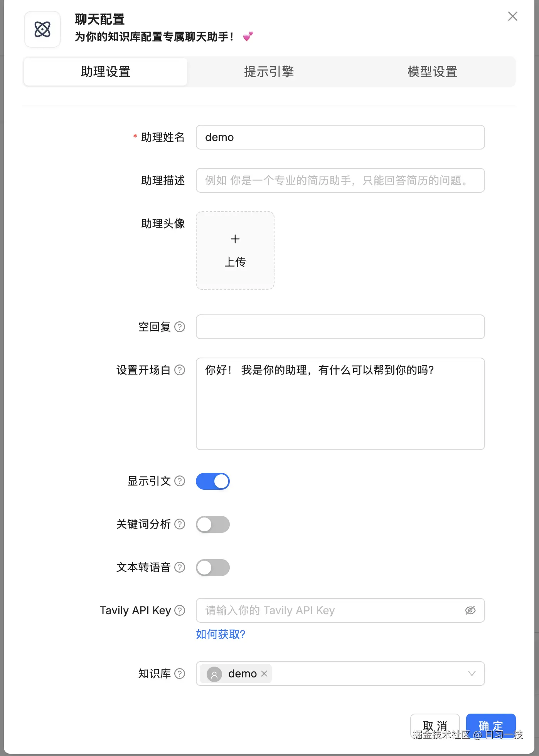Focus the 助理描述 input field
539x756 pixels.
(x=340, y=180)
